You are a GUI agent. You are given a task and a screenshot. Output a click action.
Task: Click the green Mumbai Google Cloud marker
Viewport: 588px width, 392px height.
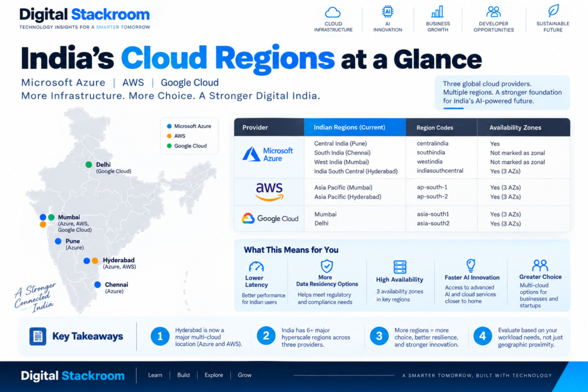51,218
